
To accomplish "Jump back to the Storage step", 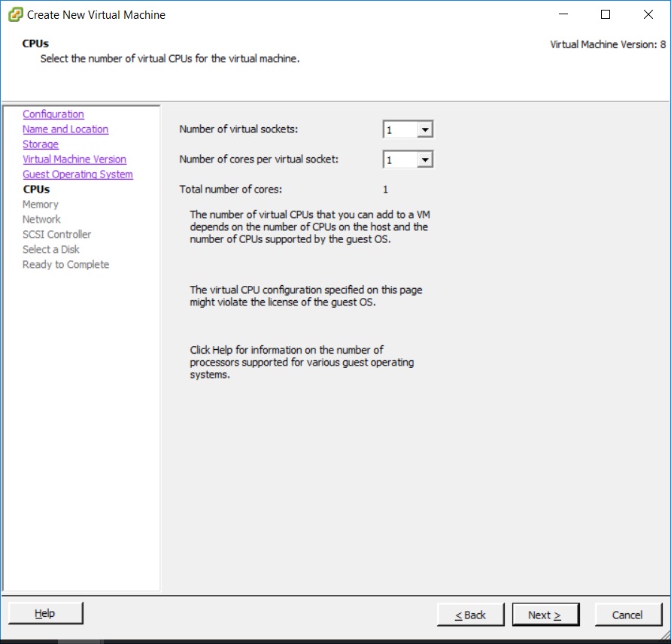I will (40, 144).
